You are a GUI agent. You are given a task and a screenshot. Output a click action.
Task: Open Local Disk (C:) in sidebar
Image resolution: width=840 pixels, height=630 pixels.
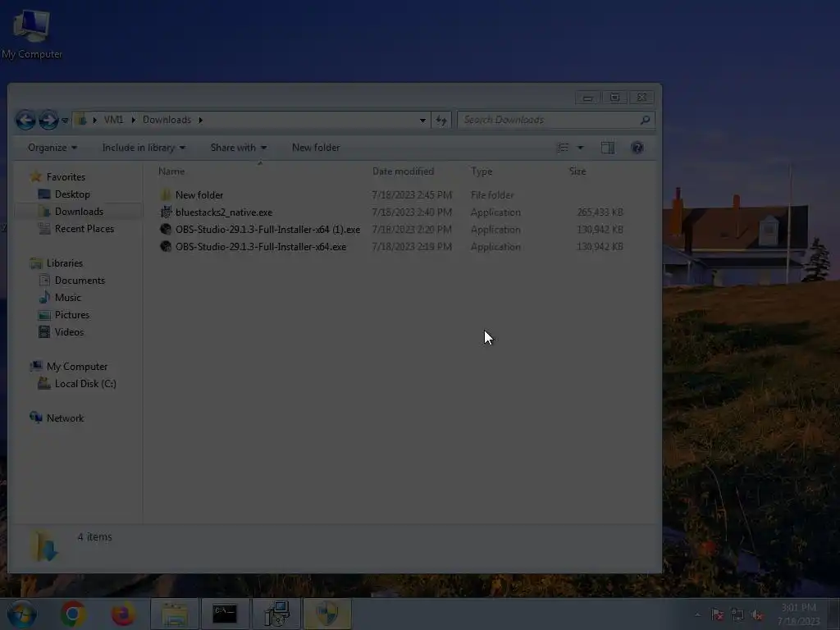click(85, 384)
